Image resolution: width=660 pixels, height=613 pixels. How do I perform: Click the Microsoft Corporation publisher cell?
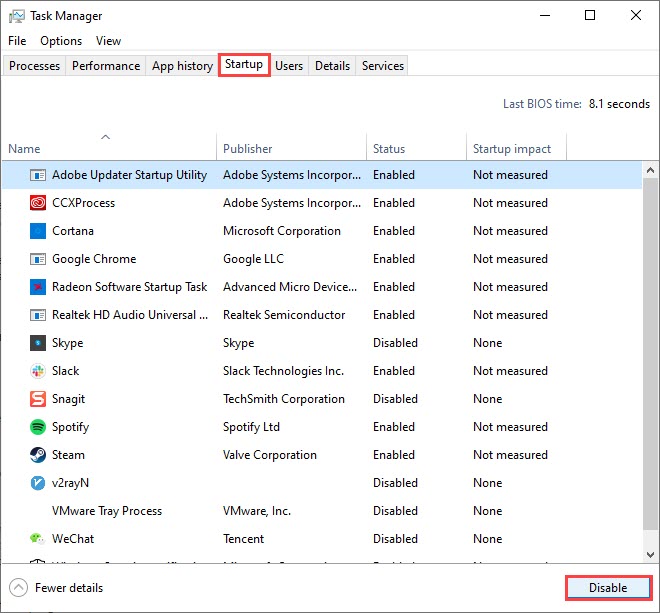(x=282, y=231)
